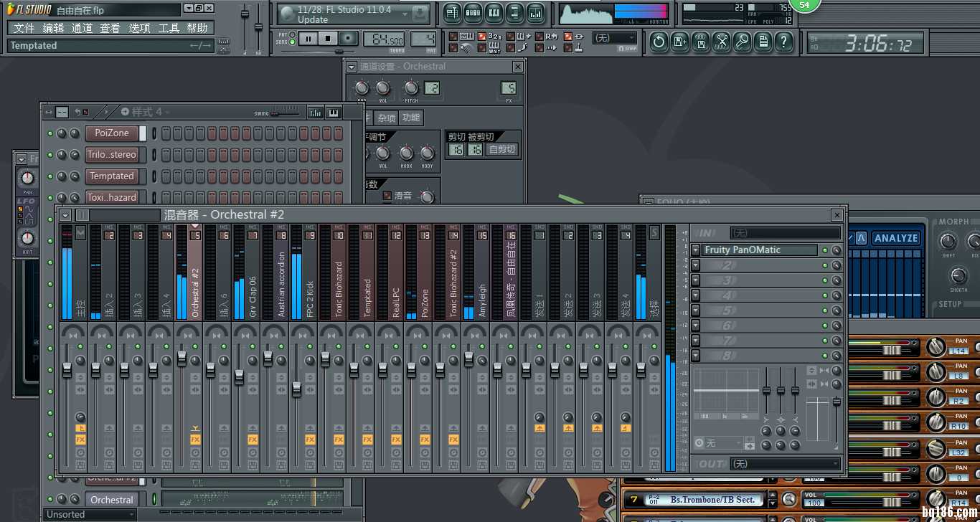Switch to 杂项 tab in channel settings
980x522 pixels.
(386, 118)
